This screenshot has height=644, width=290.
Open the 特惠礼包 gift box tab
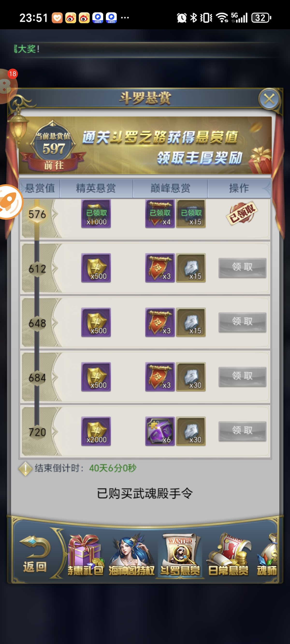click(x=86, y=555)
